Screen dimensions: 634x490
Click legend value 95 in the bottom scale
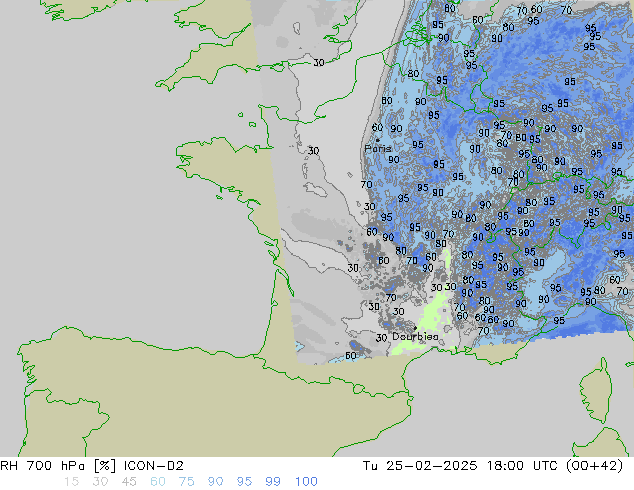click(x=244, y=482)
